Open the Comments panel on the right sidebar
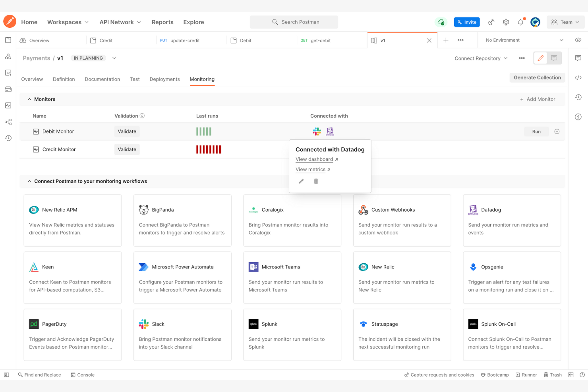Screen dimensions: 588x392 point(578,58)
